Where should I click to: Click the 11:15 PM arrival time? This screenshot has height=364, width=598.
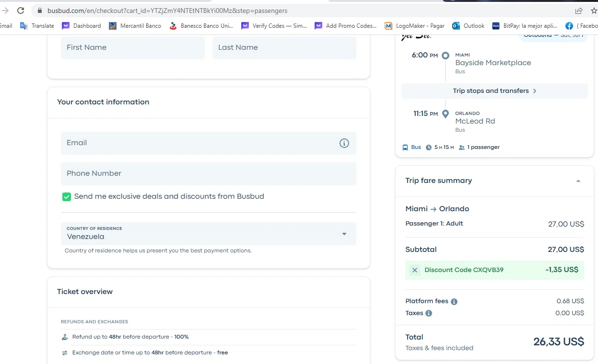pos(426,114)
